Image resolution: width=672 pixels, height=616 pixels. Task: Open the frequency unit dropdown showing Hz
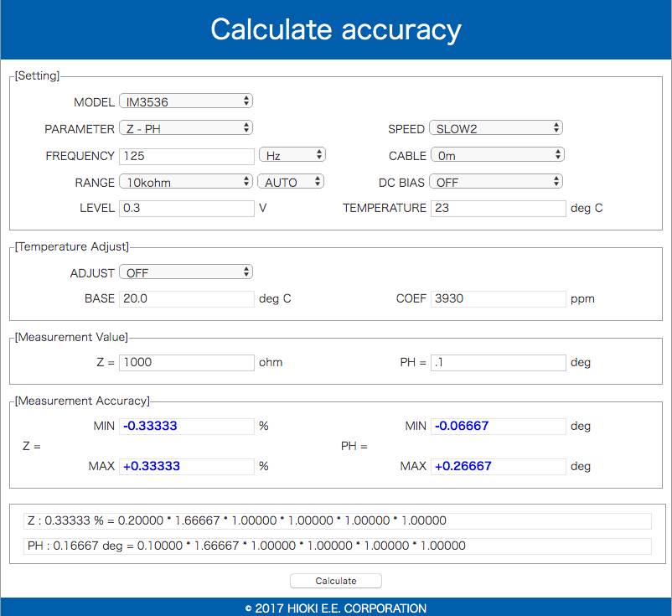[x=292, y=155]
